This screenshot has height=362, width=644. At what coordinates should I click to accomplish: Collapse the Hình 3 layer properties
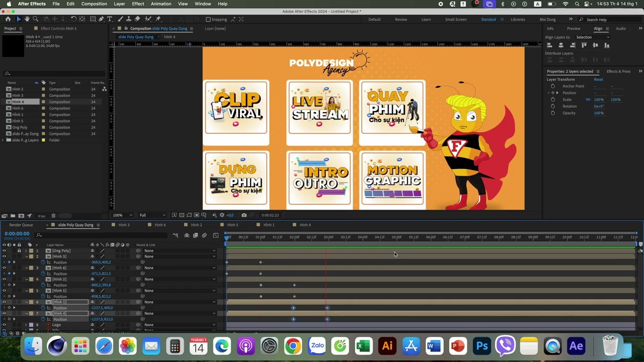coord(27,256)
